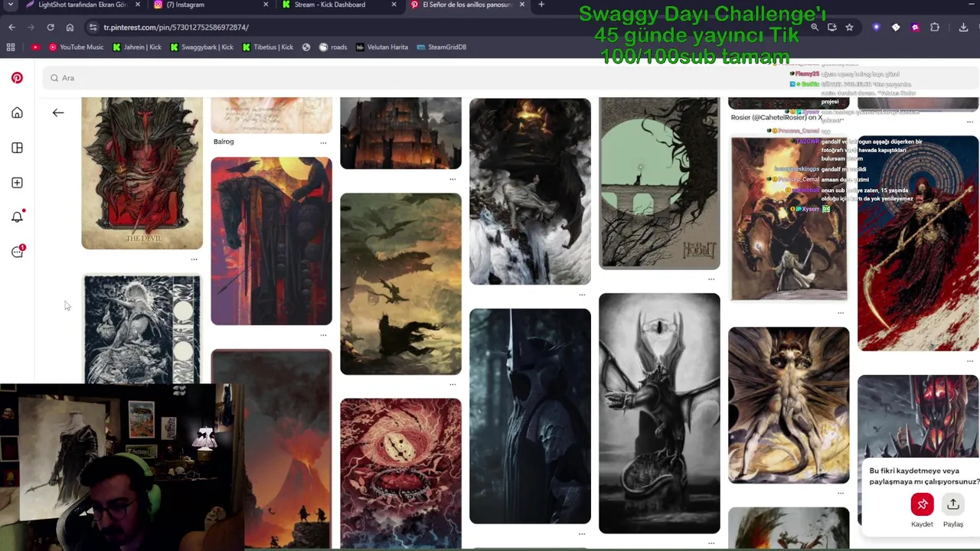
Task: Close the LightShot tab
Action: pos(139,5)
